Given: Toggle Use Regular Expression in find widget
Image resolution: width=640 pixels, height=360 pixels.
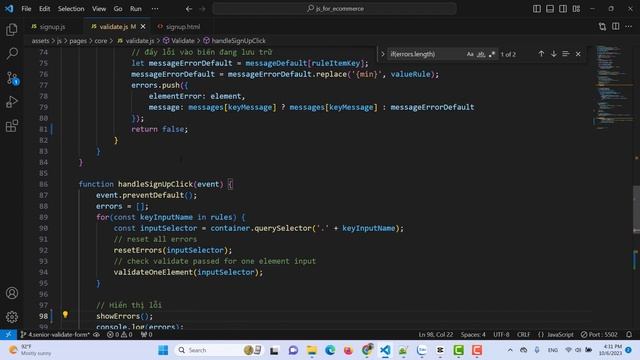Looking at the screenshot, I should click(x=492, y=54).
